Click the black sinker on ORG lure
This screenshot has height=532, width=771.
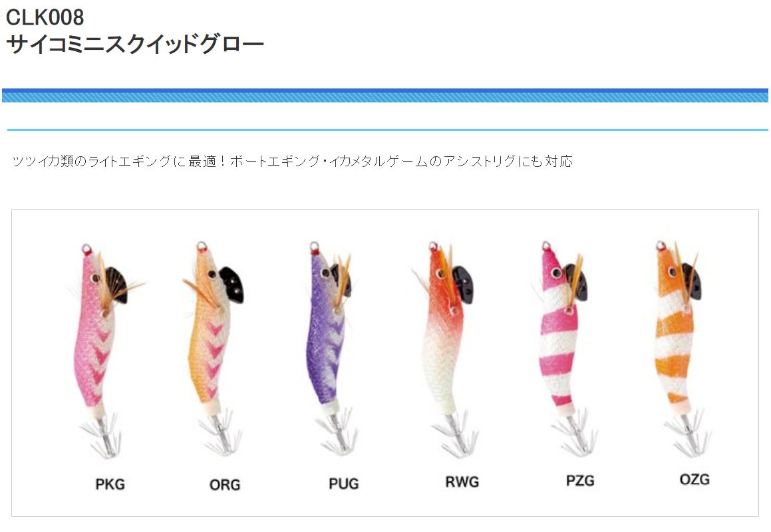(231, 284)
